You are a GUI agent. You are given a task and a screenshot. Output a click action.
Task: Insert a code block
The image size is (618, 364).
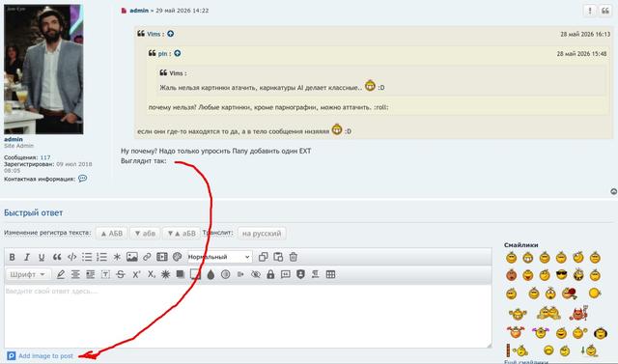[x=71, y=257]
